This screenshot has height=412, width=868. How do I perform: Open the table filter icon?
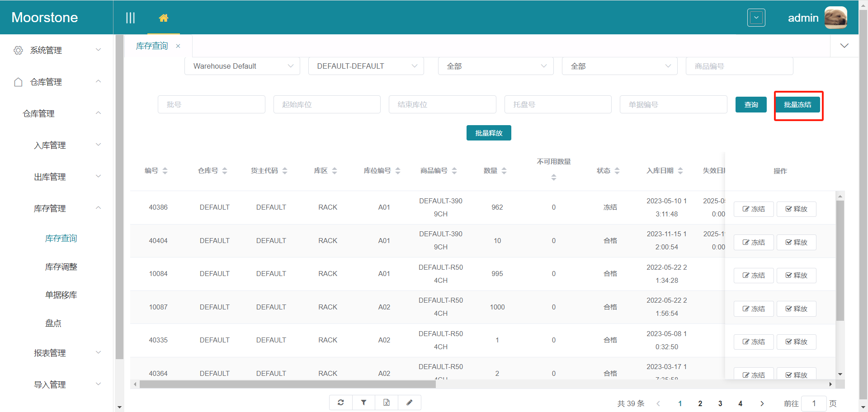click(x=363, y=402)
